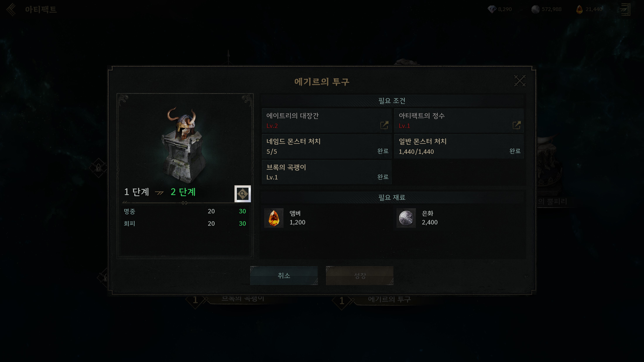Close the 에기르의 투구 dialog
Viewport: 644px width, 362px height.
coord(519,80)
